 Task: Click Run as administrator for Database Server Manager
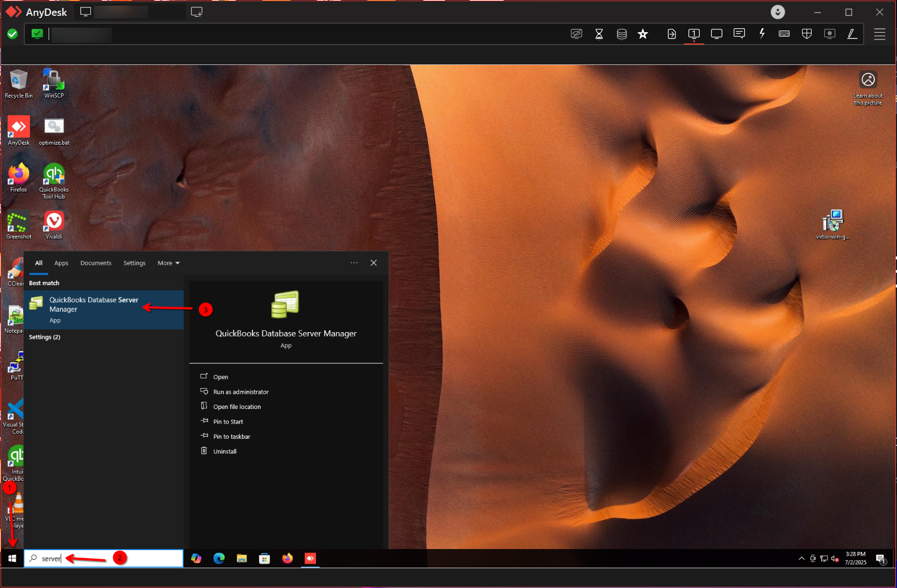coord(241,392)
